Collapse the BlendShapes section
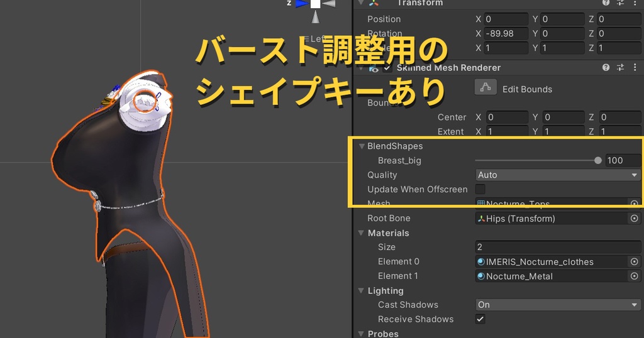Viewport: 644px width, 338px height. (362, 146)
